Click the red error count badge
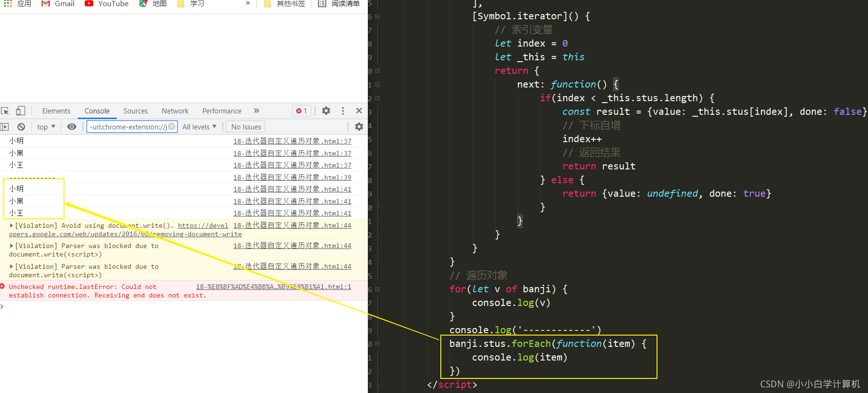The image size is (868, 393). pos(301,111)
